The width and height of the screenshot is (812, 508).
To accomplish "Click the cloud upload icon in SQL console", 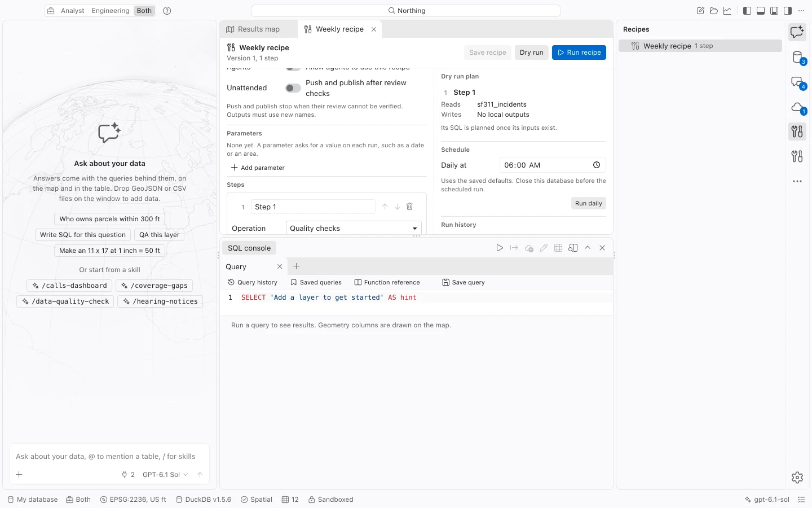I will 529,248.
